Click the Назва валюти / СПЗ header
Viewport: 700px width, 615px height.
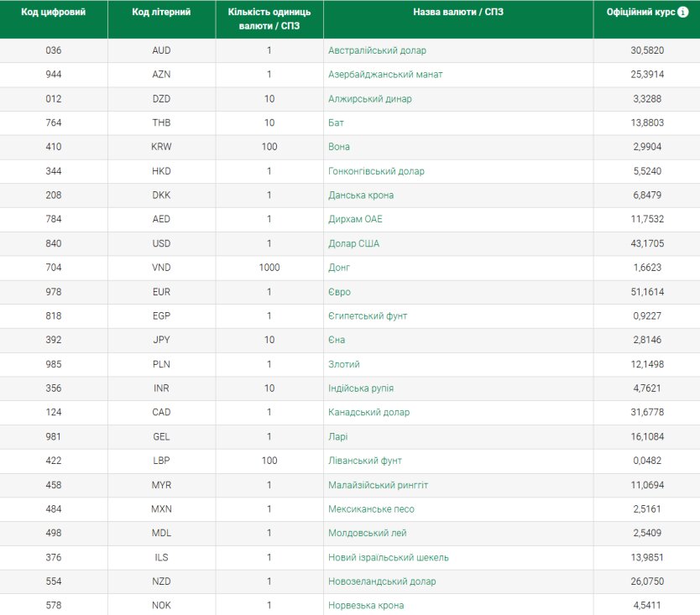click(x=457, y=13)
